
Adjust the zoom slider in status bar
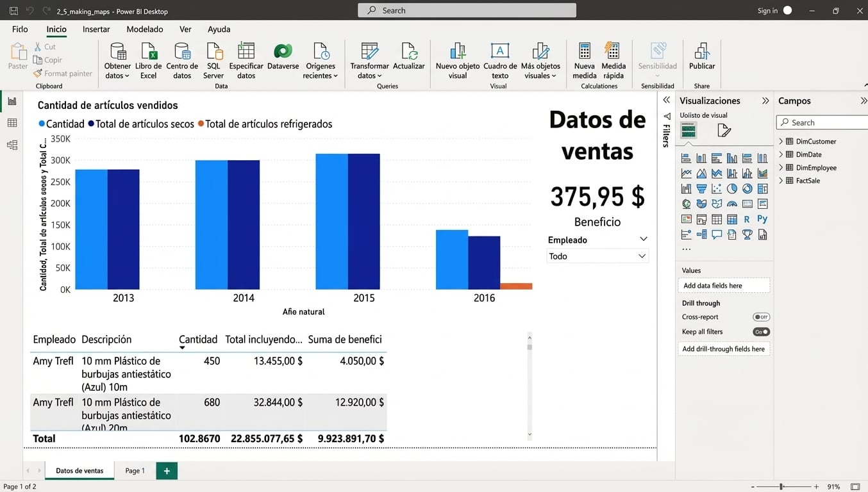782,487
